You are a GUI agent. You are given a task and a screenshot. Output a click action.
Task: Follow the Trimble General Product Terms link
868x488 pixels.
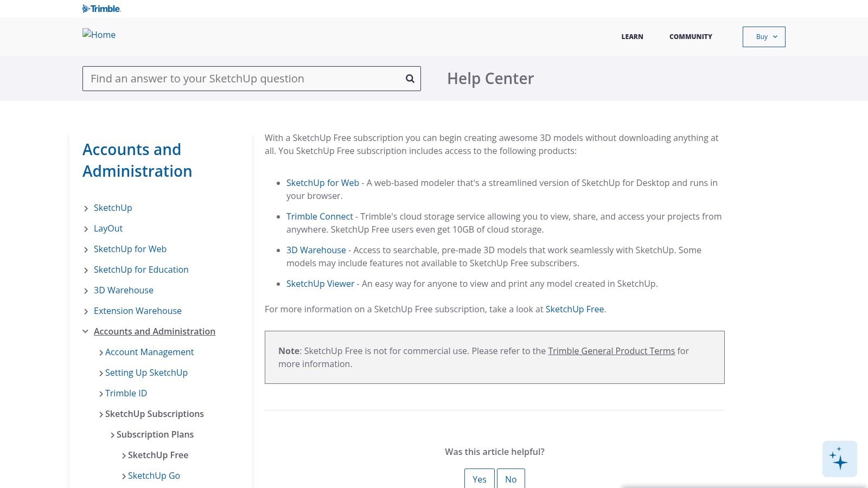611,351
